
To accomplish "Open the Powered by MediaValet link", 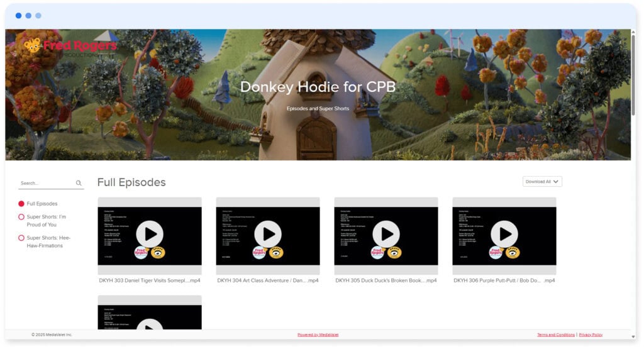I will point(318,335).
